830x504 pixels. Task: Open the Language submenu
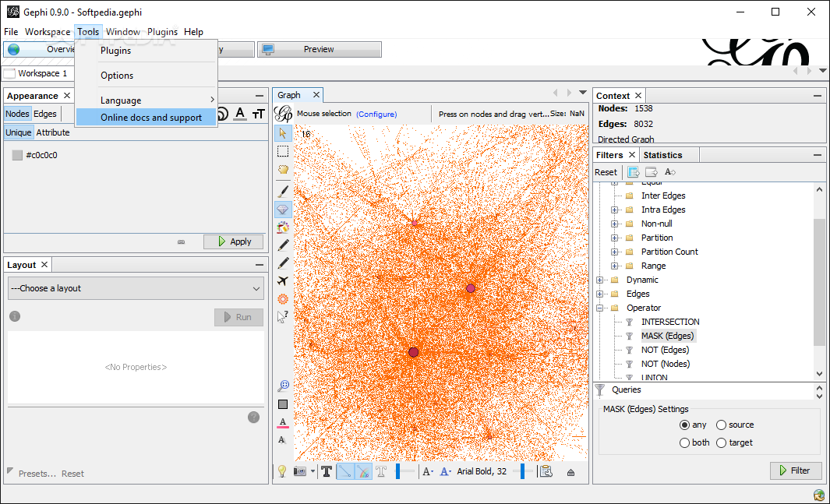(x=147, y=100)
